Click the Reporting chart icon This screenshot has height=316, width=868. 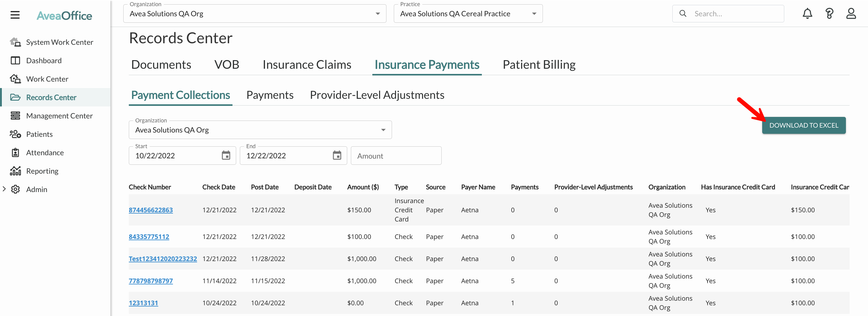tap(15, 171)
